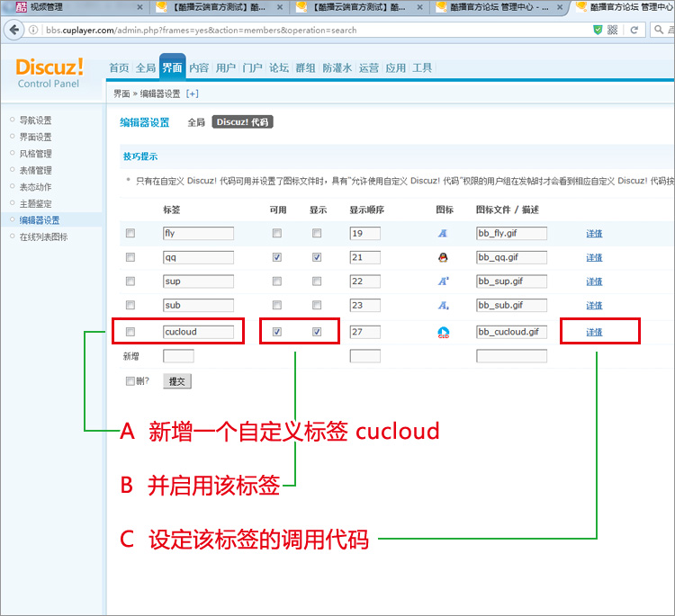This screenshot has height=616, width=675.
Task: Expand the [+] next to 编辑器设置 breadcrumb
Action: pos(192,94)
